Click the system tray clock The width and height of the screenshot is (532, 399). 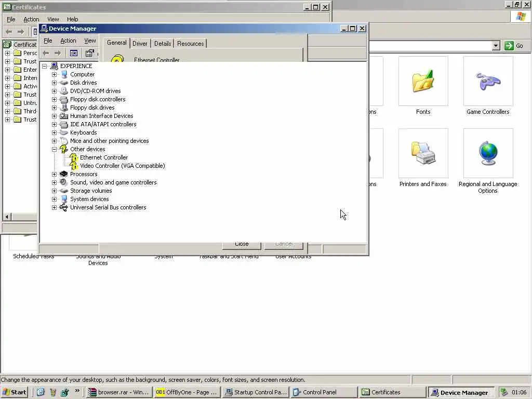(x=519, y=392)
